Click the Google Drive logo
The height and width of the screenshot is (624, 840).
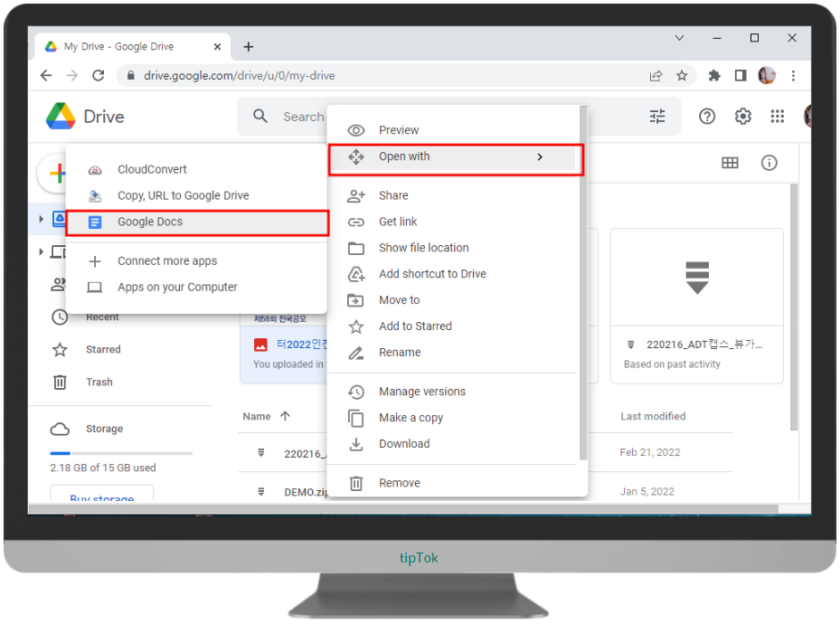click(61, 117)
